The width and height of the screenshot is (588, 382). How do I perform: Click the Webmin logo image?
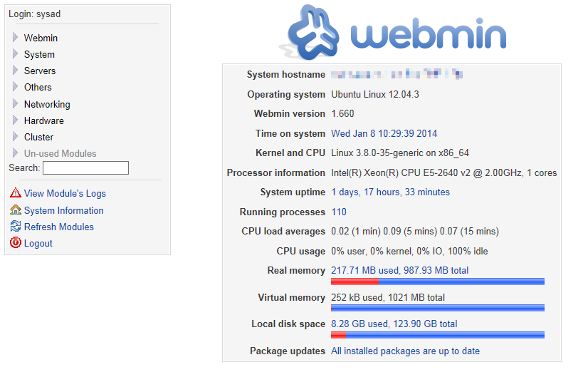pos(396,33)
